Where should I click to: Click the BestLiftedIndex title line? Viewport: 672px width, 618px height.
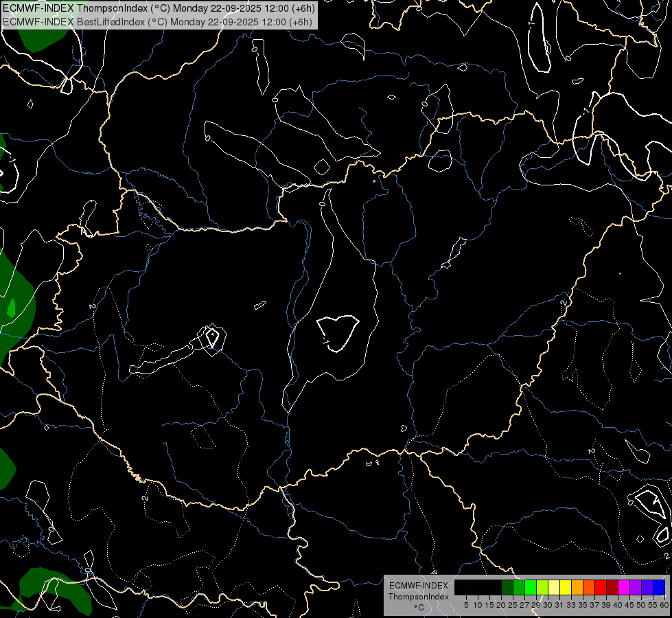[157, 21]
